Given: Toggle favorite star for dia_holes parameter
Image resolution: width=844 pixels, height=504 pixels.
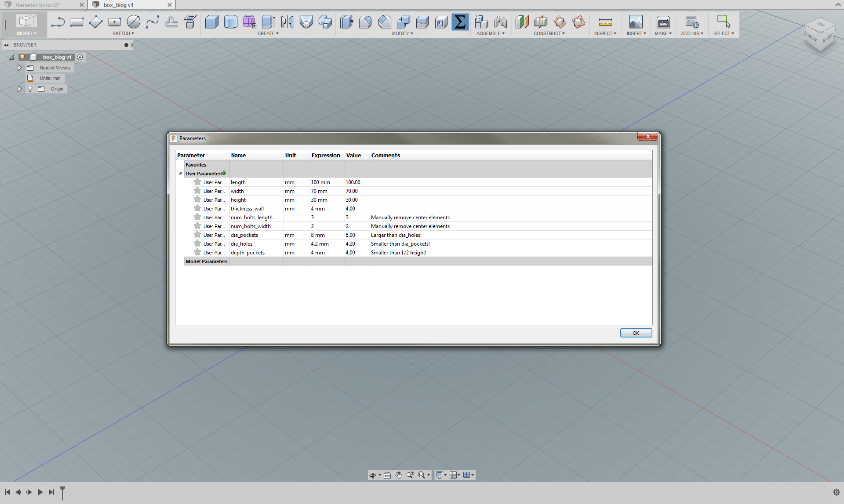Looking at the screenshot, I should coord(197,243).
